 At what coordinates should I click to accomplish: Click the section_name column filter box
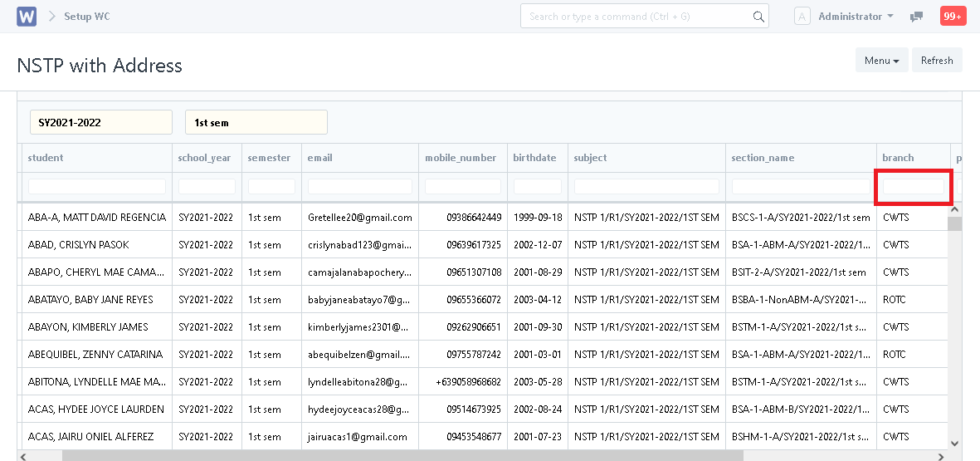(x=801, y=186)
